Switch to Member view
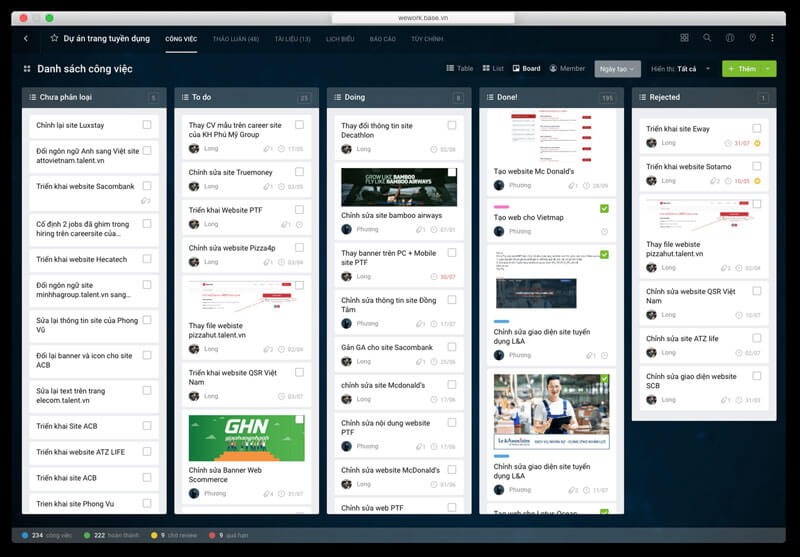Viewport: 800px width, 557px height. [x=567, y=69]
